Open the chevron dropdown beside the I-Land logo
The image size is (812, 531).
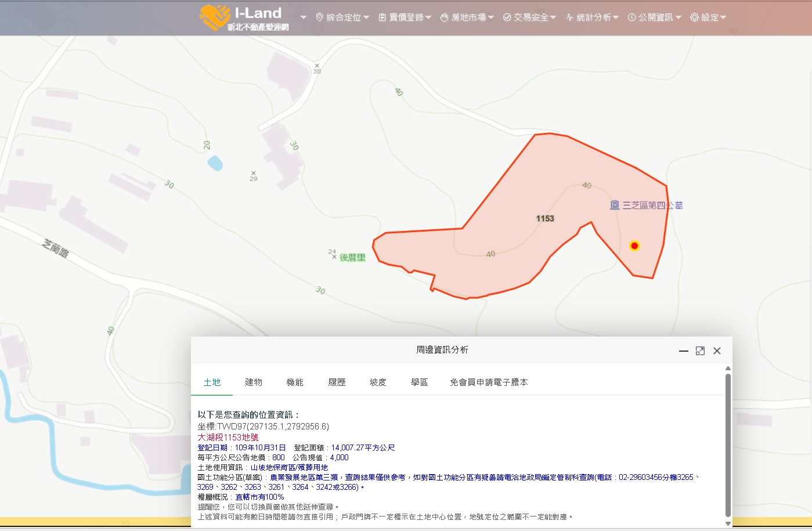302,18
